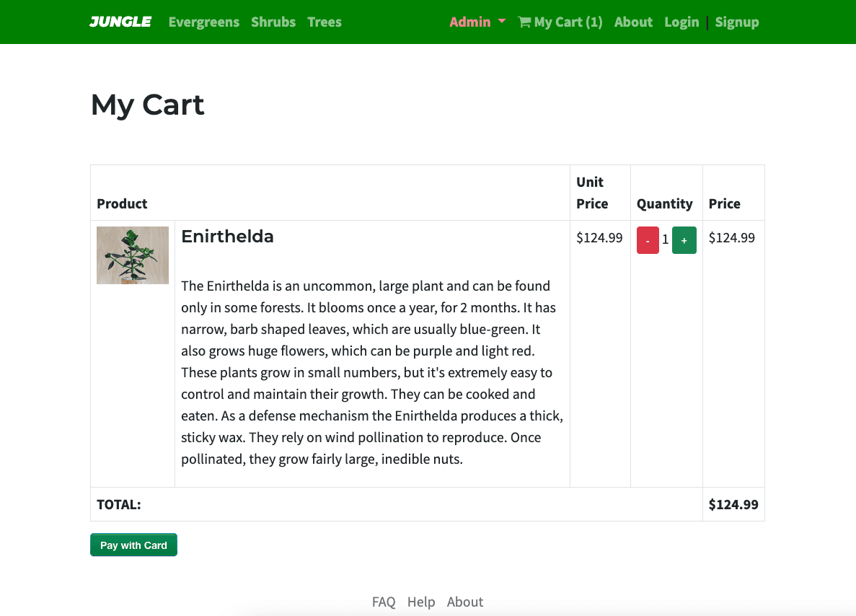
Task: Click the My Cart page heading
Action: pyautogui.click(x=148, y=105)
